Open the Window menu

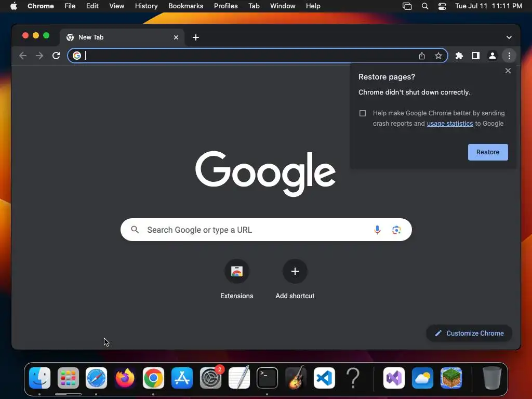(283, 6)
